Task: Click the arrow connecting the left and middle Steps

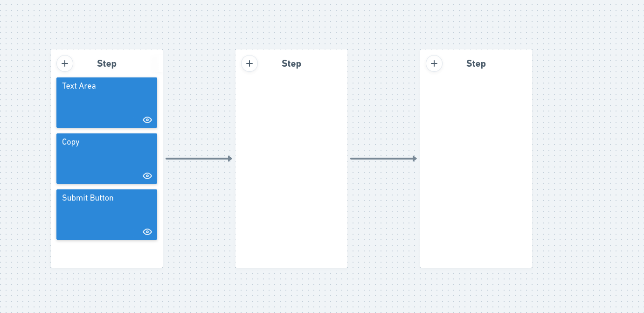Action: click(199, 159)
